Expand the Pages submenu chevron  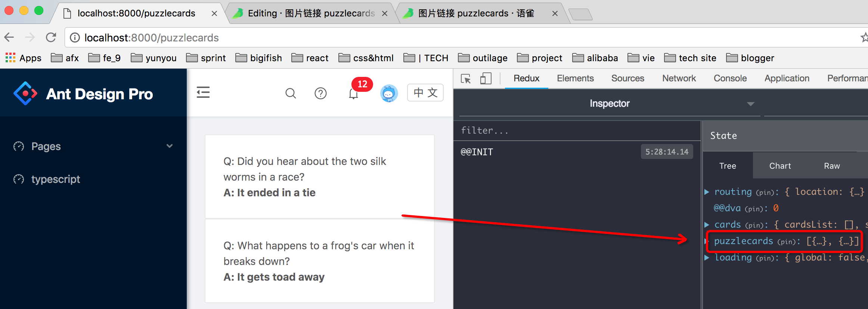click(x=170, y=146)
